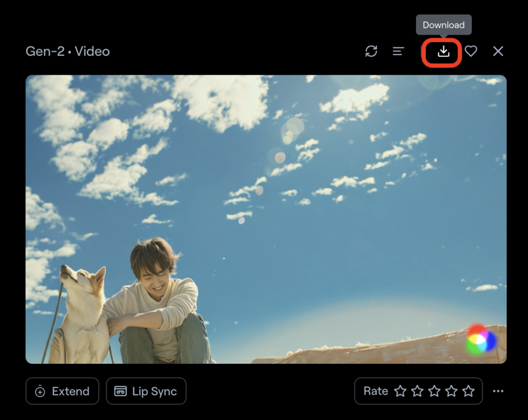Click the Lip Sync face icon
The image size is (528, 420).
(x=121, y=392)
